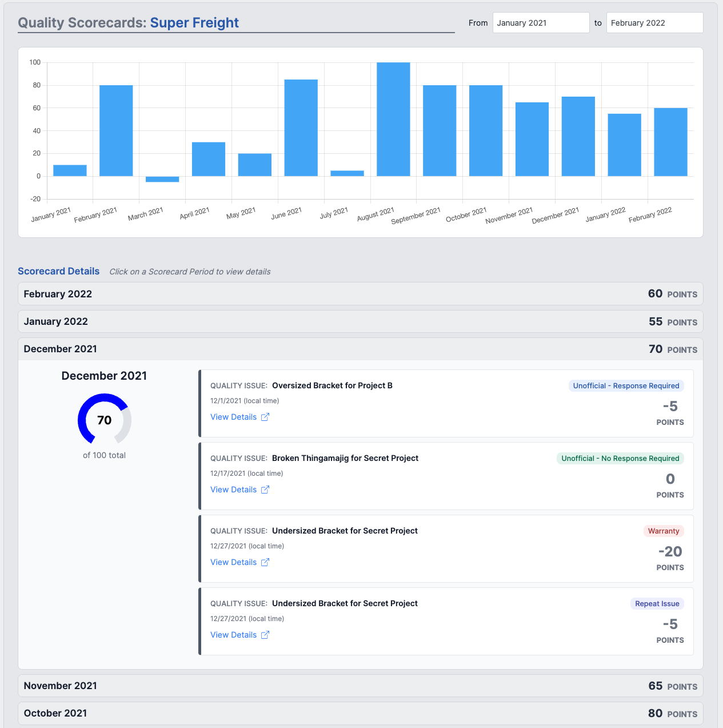The image size is (723, 728).
Task: Click the '70 POINTS' value in December 2021 header
Action: tap(673, 349)
